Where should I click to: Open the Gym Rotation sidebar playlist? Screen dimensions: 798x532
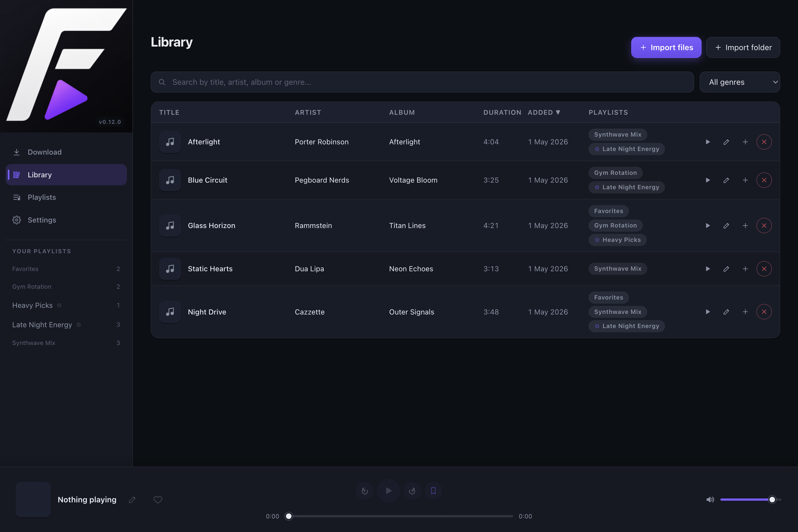tap(66, 287)
